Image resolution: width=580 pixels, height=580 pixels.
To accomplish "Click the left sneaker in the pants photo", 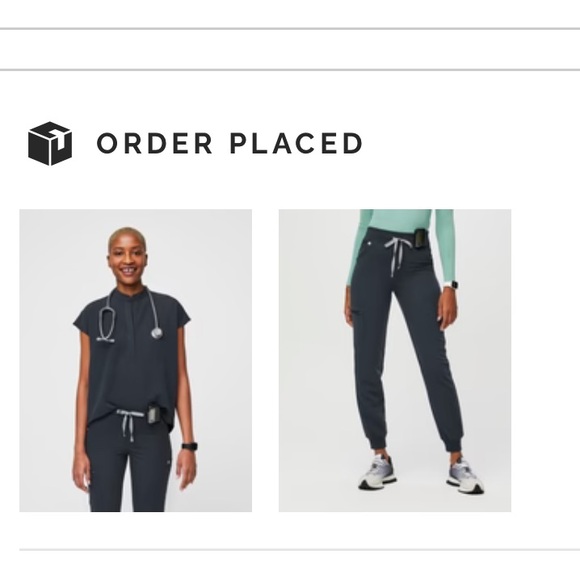I will tap(376, 473).
